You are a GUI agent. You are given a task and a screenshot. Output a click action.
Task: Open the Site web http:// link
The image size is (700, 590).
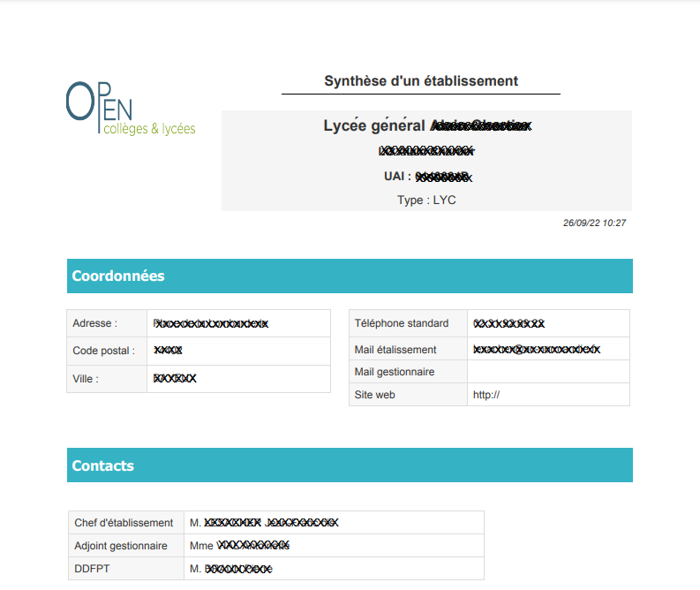(x=486, y=395)
